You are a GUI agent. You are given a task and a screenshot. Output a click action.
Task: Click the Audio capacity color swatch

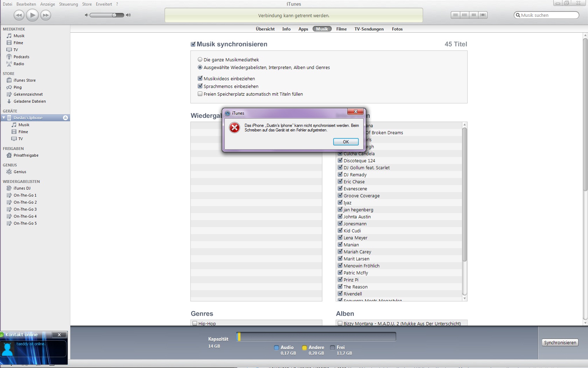[x=276, y=348]
